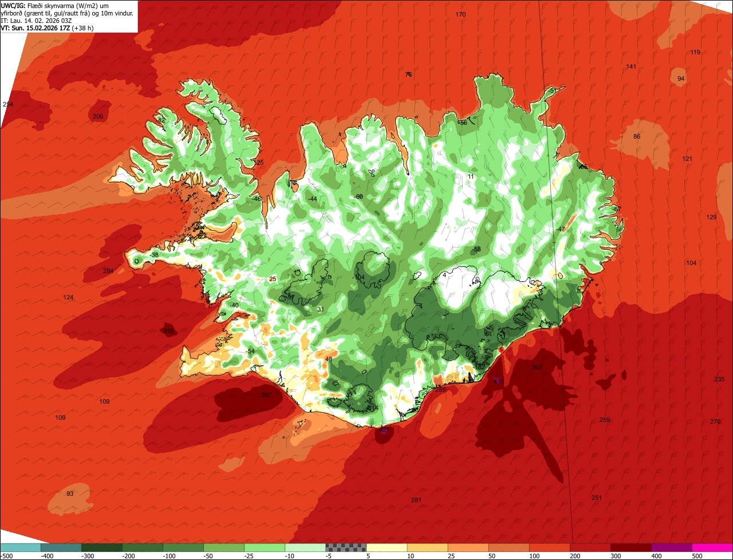
Task: Click the '86' value east of Iceland
Action: pos(637,136)
